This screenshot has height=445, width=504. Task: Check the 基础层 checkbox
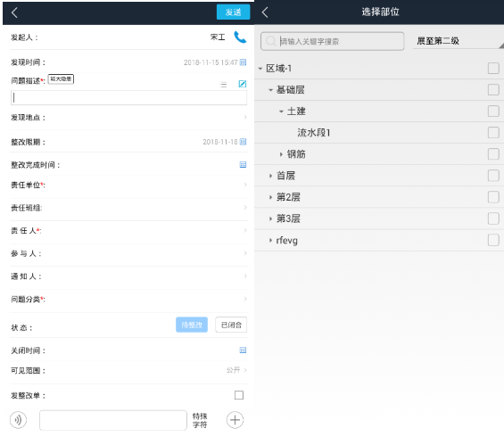point(493,90)
